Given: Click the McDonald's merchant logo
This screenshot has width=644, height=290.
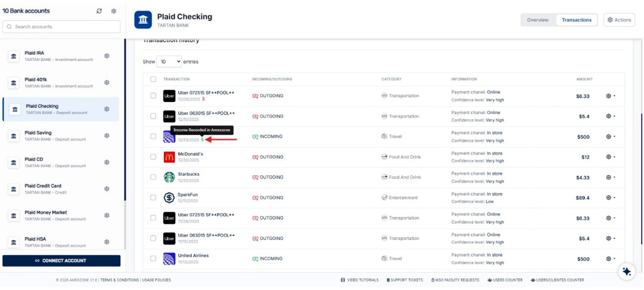Looking at the screenshot, I should 169,157.
